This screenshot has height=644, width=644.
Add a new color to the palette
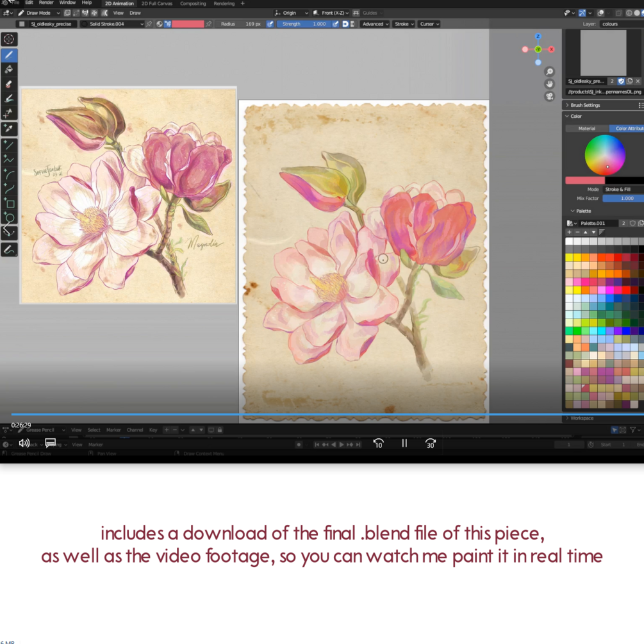coord(569,232)
